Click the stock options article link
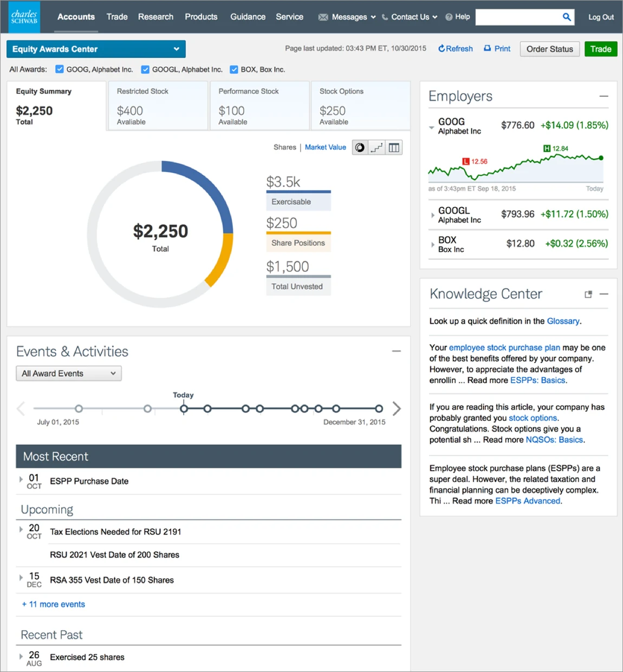623x672 pixels. point(533,418)
